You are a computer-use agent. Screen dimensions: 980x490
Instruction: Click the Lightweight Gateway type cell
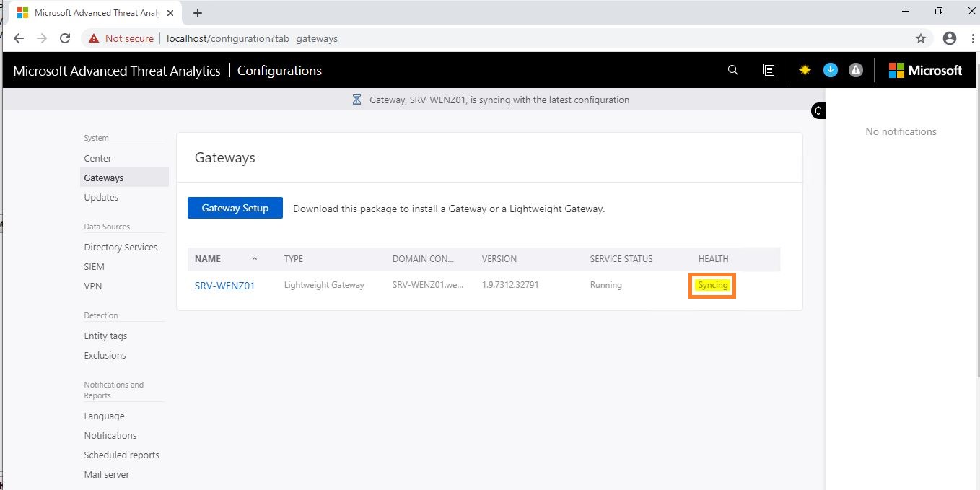[x=324, y=285]
